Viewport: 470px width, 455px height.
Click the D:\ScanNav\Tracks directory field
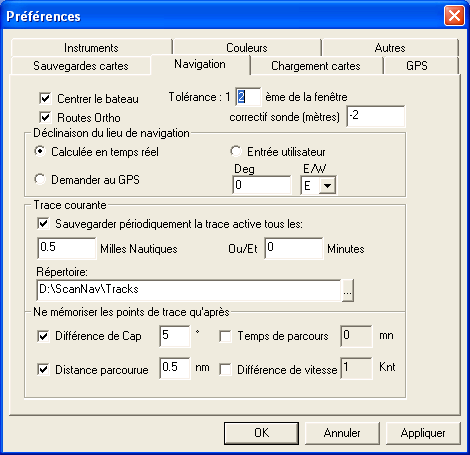tap(189, 290)
